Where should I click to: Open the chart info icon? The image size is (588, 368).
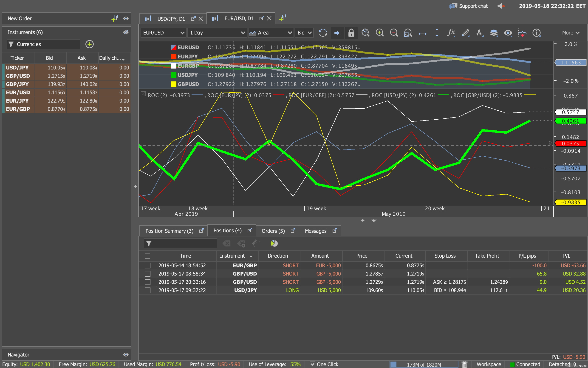click(x=536, y=33)
